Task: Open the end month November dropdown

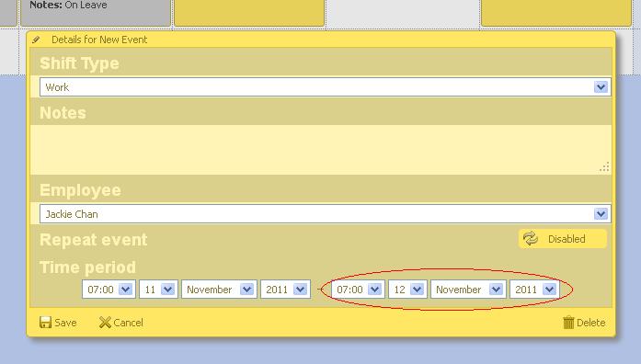Action: (468, 290)
